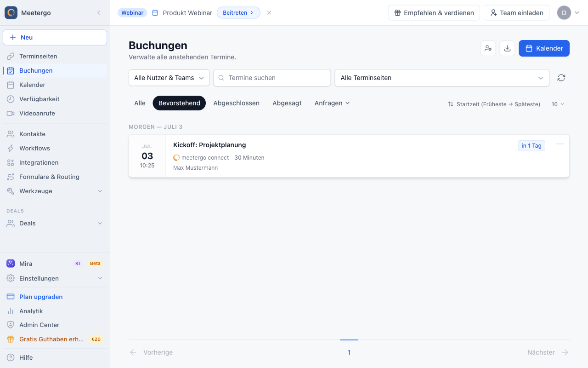
Task: Click the 30 Minuten duration text
Action: [x=249, y=157]
